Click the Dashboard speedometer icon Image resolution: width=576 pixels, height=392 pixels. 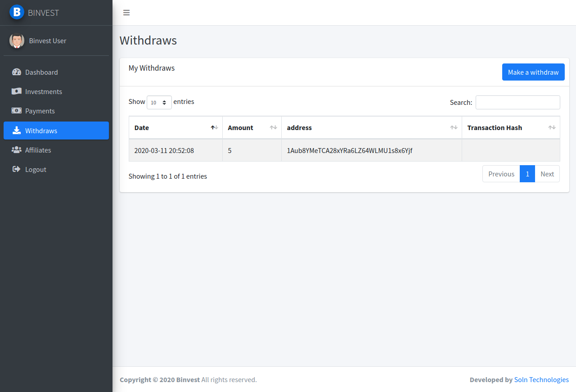17,72
